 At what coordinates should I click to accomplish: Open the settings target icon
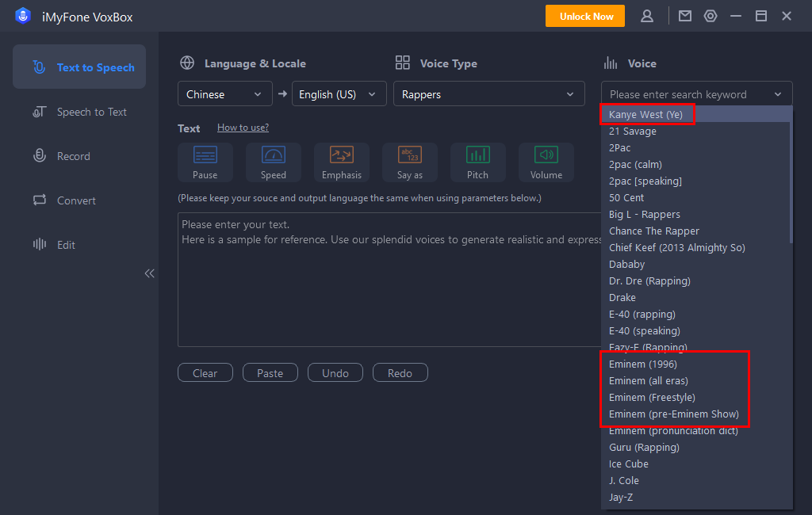710,16
